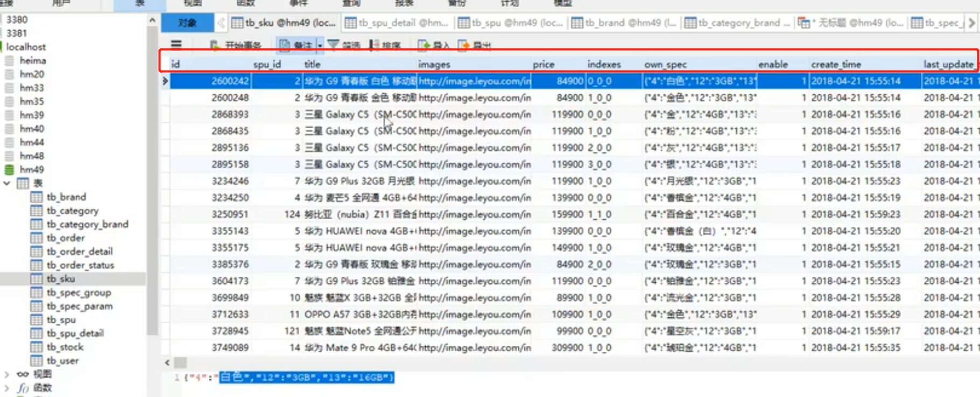Viewport: 980px width, 397px height.
Task: Click the export toolbar icon
Action: 463,45
